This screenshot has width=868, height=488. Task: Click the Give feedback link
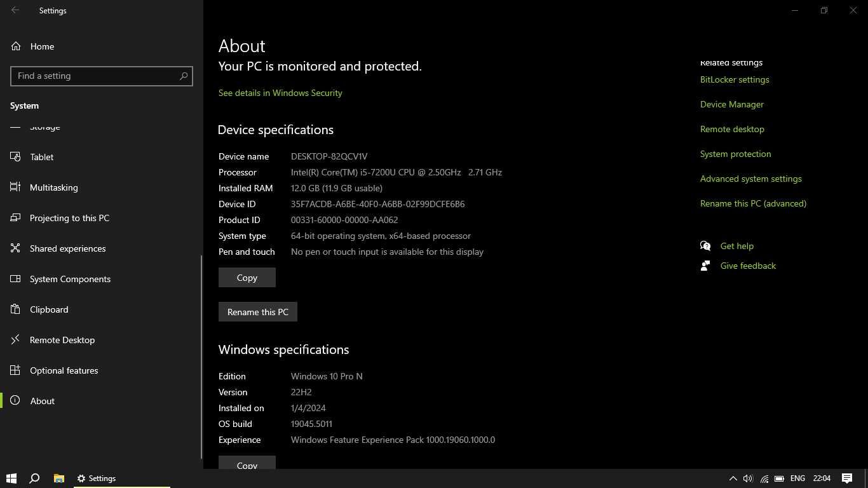click(748, 266)
